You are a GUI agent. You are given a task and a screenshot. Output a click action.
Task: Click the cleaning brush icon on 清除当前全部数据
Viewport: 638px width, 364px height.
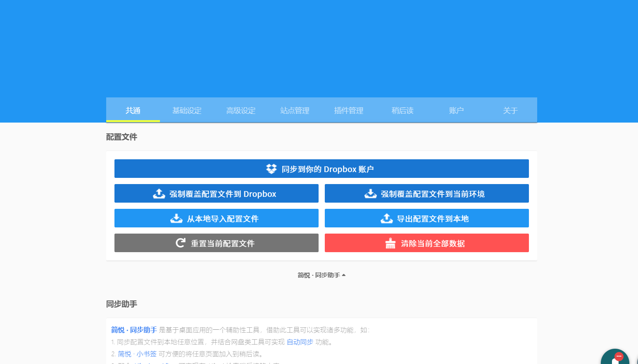390,243
